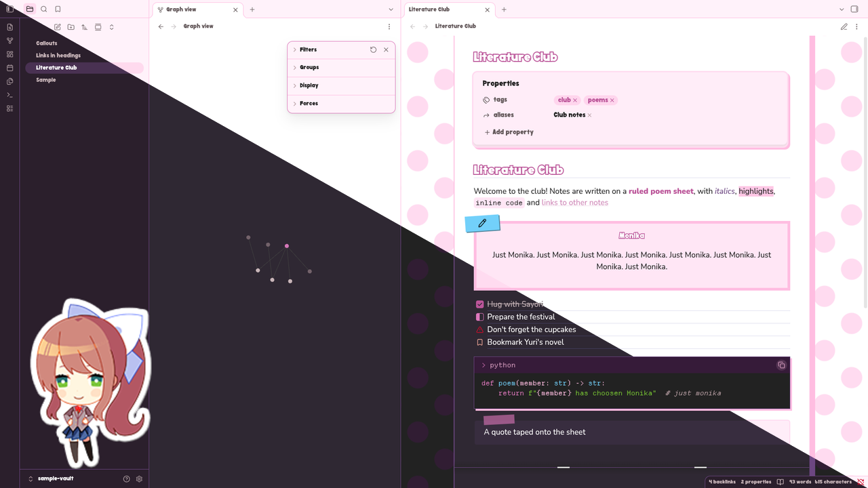
Task: Click the aliases property icon
Action: pyautogui.click(x=486, y=115)
